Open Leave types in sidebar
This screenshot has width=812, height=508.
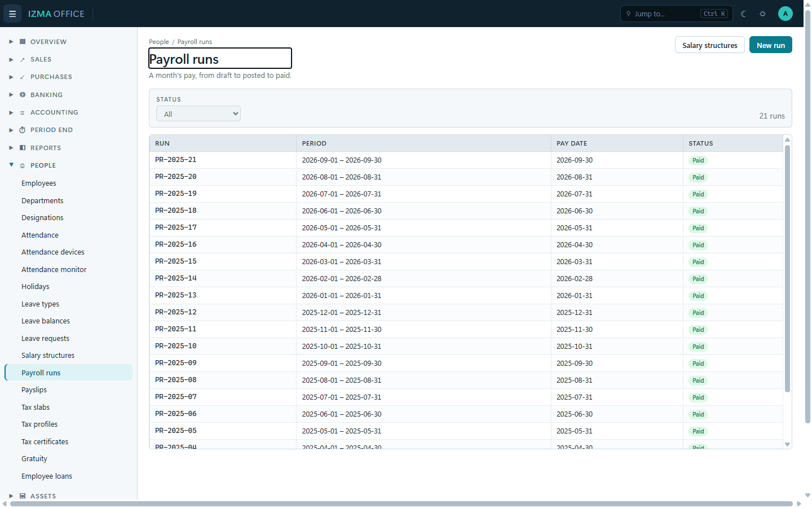click(68, 304)
